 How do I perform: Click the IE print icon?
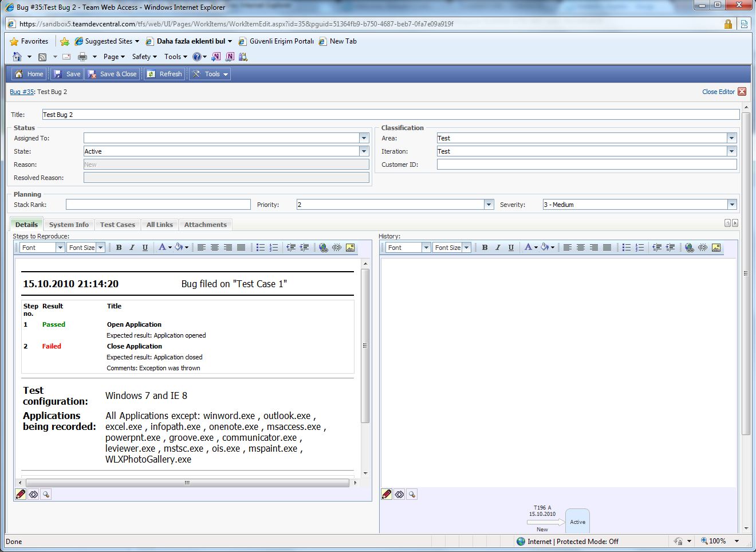click(x=82, y=57)
